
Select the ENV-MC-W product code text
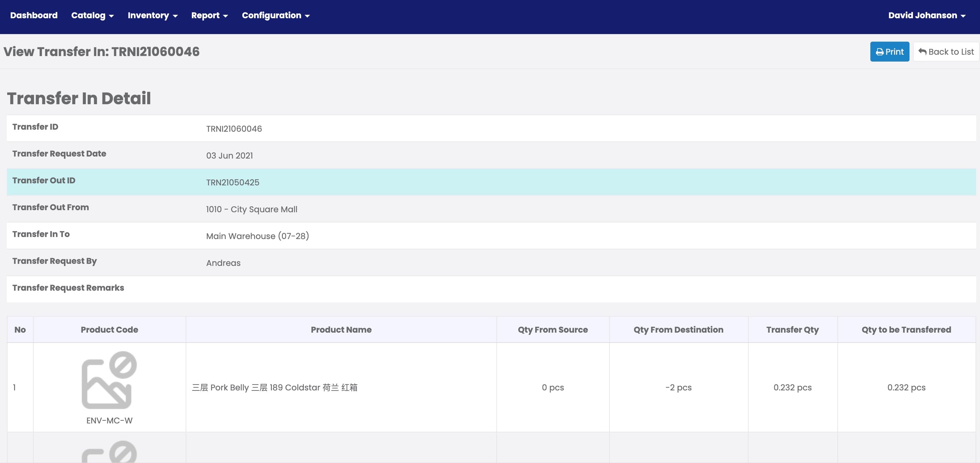(x=109, y=420)
